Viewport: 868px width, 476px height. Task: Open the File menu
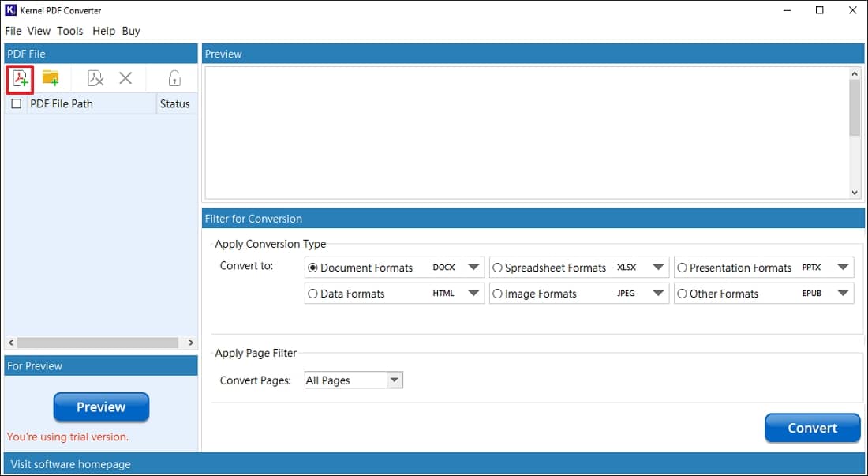(x=13, y=31)
